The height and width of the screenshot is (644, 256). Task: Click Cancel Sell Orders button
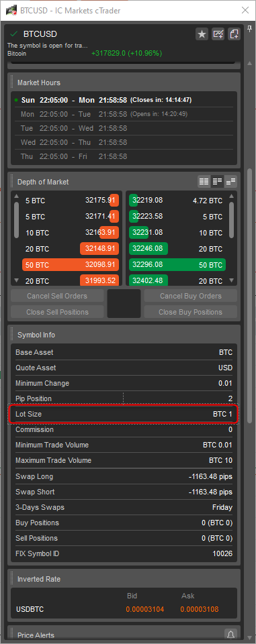click(57, 296)
